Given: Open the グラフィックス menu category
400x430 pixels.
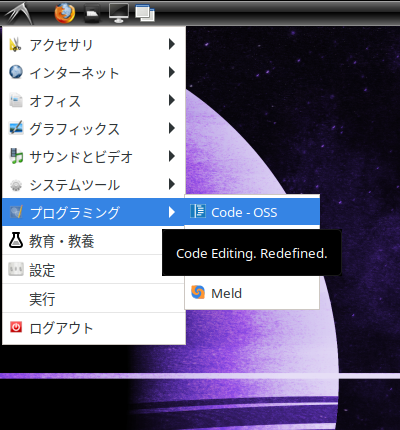Looking at the screenshot, I should (94, 128).
